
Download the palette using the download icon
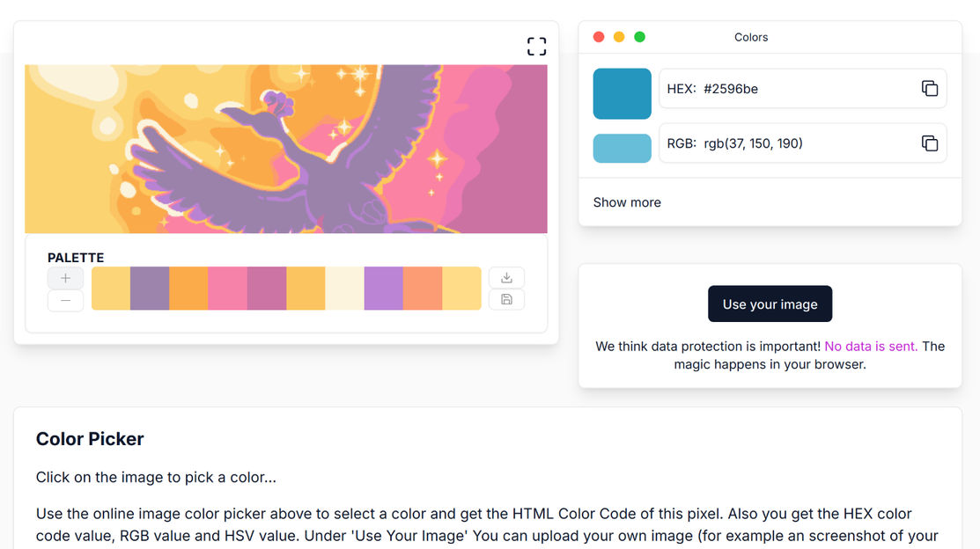[x=506, y=278]
